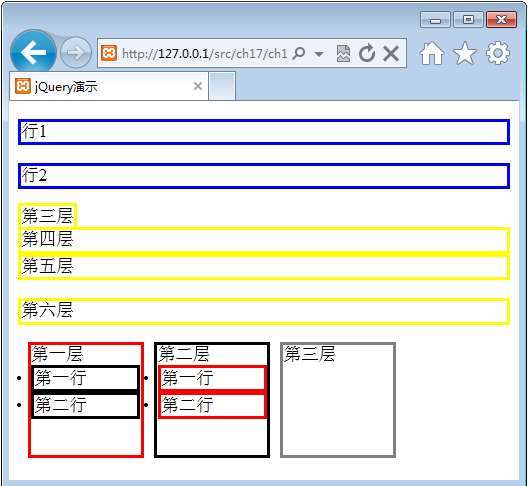Viewport: 528px width, 486px height.
Task: Toggle the Compatibility View page icon
Action: coord(343,53)
